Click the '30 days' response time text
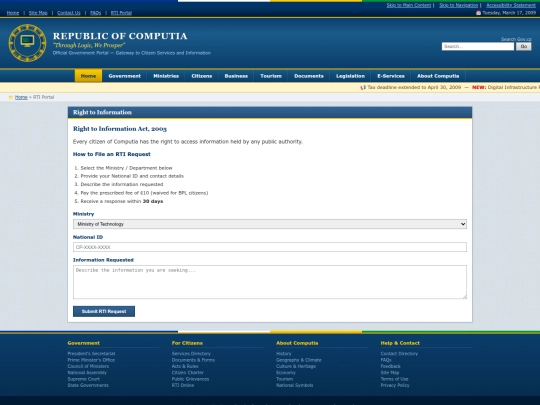Image resolution: width=540 pixels, height=405 pixels. point(153,201)
